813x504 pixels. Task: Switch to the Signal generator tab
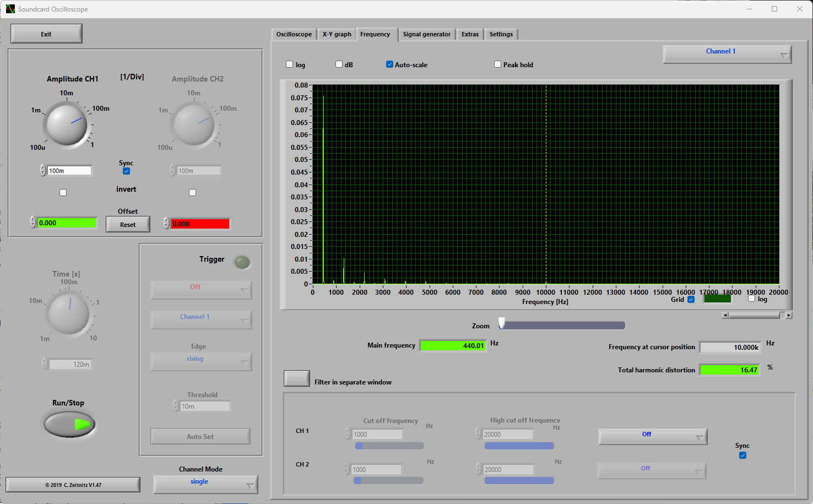click(x=426, y=34)
